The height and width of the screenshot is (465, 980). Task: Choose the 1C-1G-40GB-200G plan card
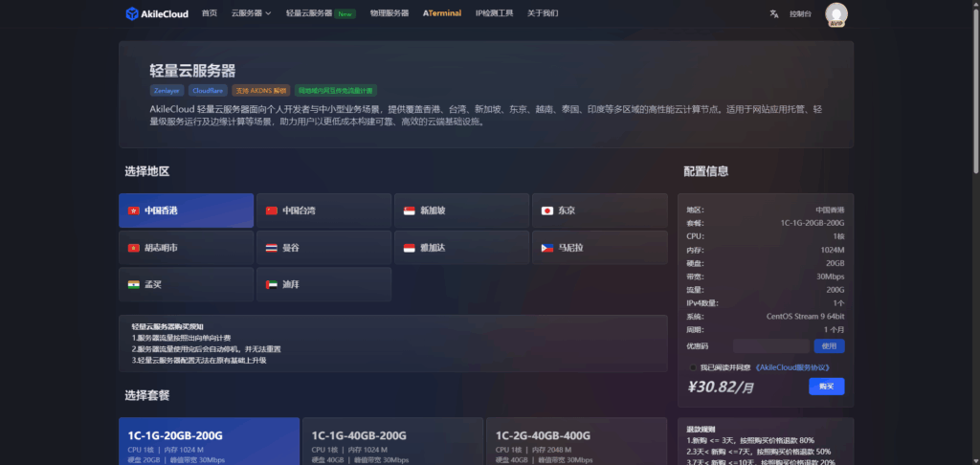click(392, 441)
